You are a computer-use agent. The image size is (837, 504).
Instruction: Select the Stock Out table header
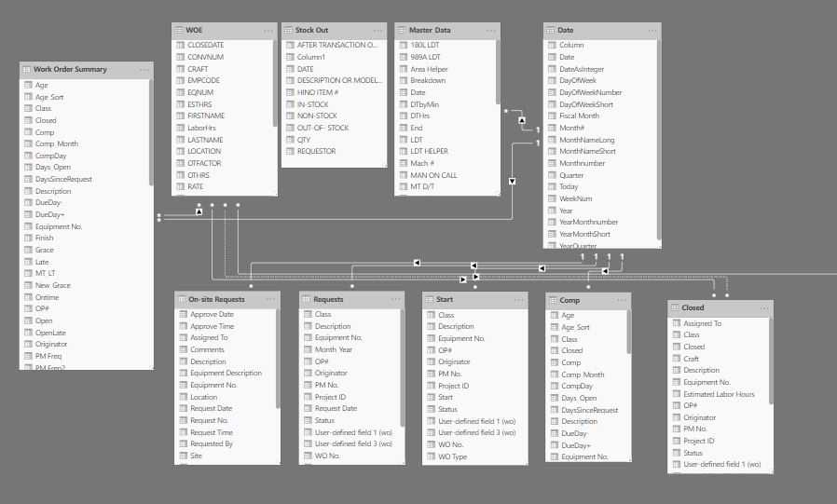coord(335,31)
